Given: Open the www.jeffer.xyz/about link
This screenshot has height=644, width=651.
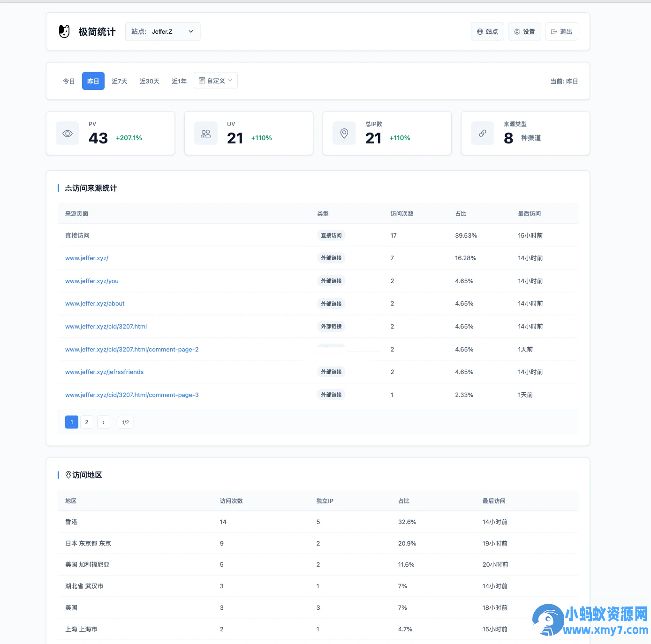Looking at the screenshot, I should click(95, 303).
